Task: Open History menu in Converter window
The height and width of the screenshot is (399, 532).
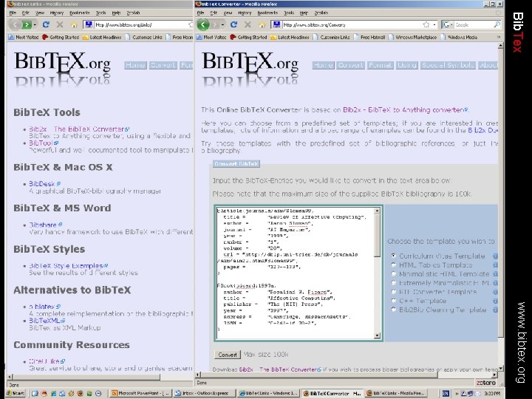Action: [x=245, y=13]
